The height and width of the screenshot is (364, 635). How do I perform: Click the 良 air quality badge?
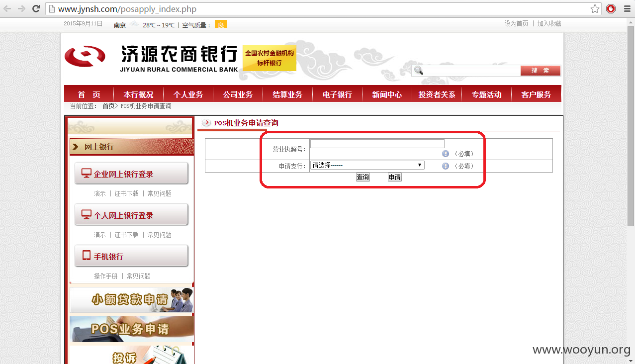220,24
